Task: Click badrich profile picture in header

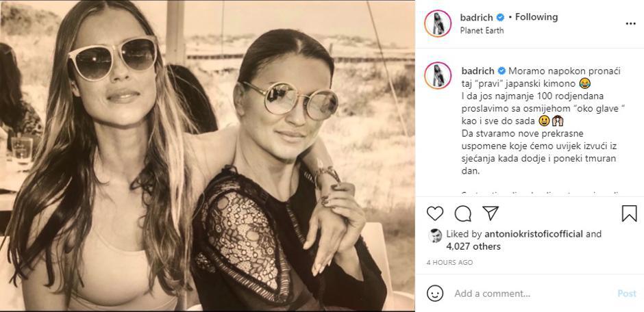Action: 438,23
